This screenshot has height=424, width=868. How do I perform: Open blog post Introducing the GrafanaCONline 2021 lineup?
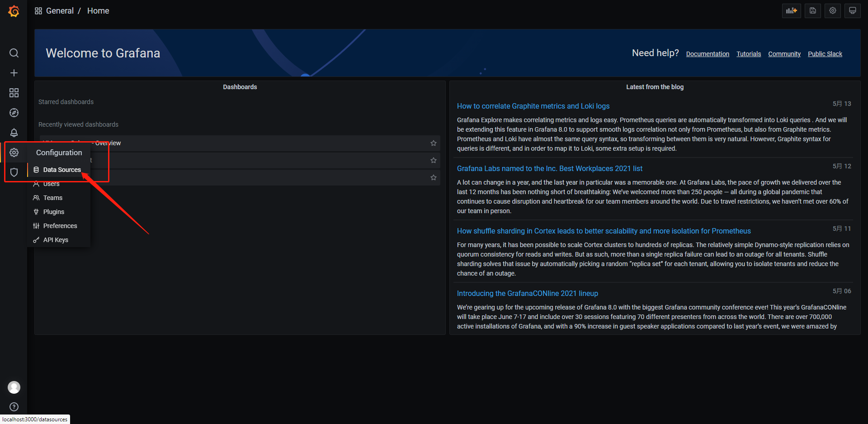pyautogui.click(x=527, y=293)
